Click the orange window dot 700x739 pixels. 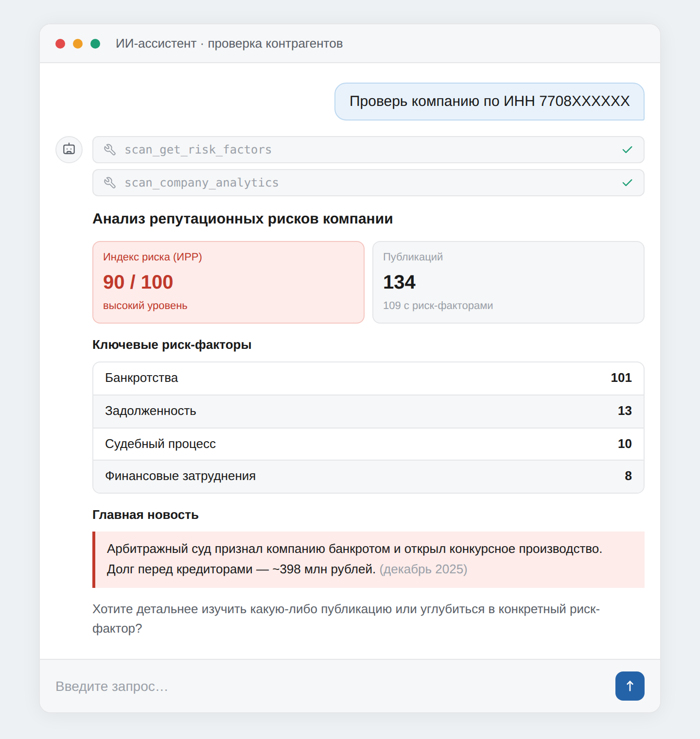point(78,44)
